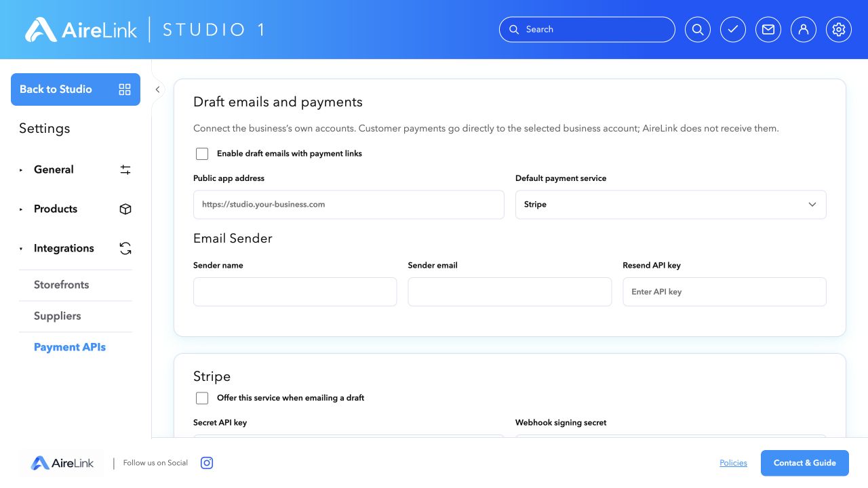Open the checkmark tasks icon

click(x=733, y=30)
